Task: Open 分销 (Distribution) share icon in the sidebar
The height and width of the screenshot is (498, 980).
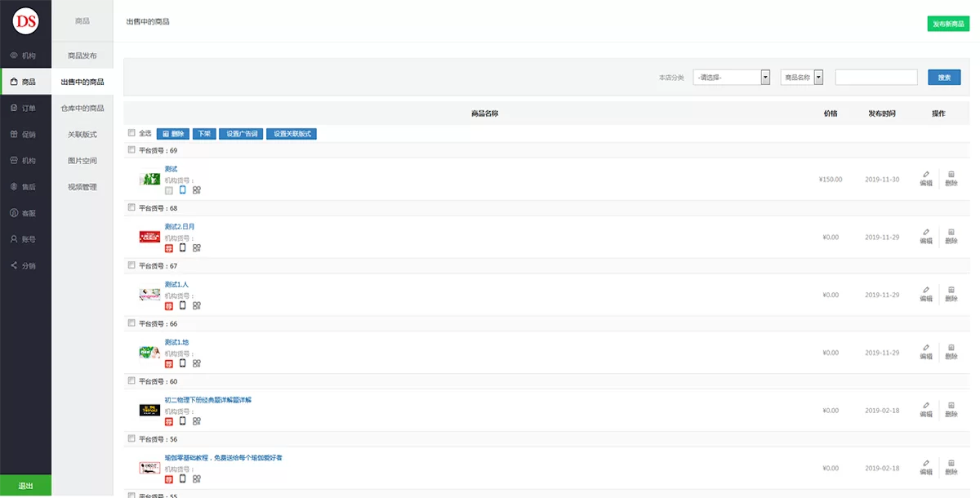Action: tap(24, 265)
